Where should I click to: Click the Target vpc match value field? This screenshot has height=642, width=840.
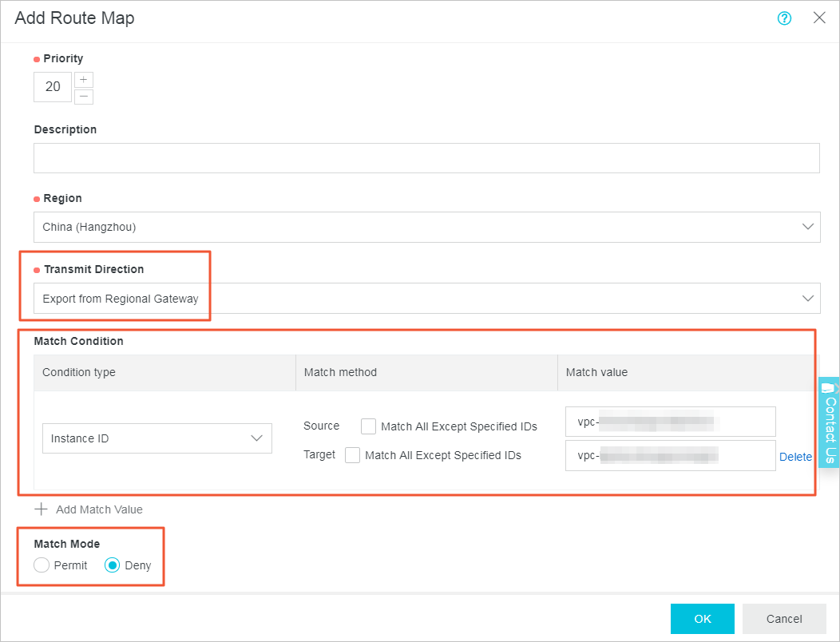click(670, 455)
